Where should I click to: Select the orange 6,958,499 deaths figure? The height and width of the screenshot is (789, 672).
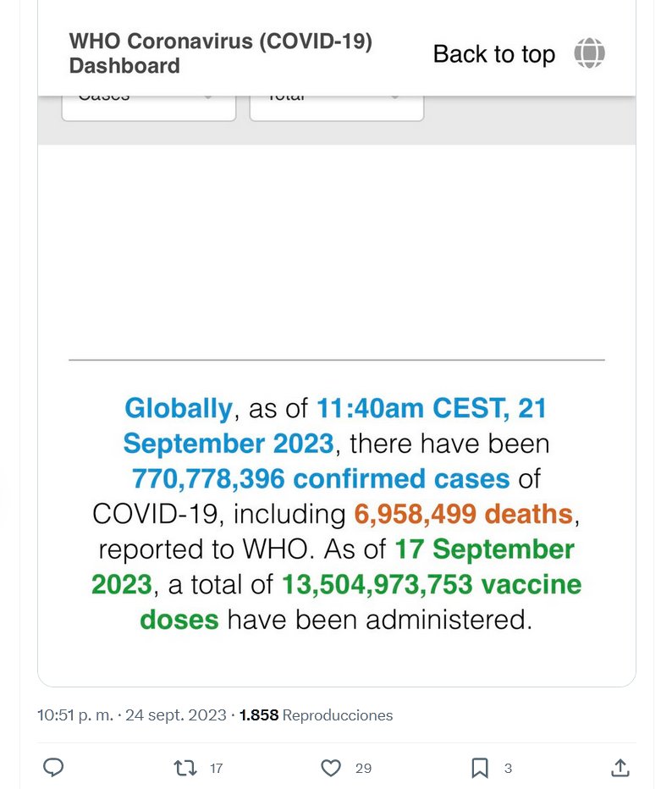460,514
